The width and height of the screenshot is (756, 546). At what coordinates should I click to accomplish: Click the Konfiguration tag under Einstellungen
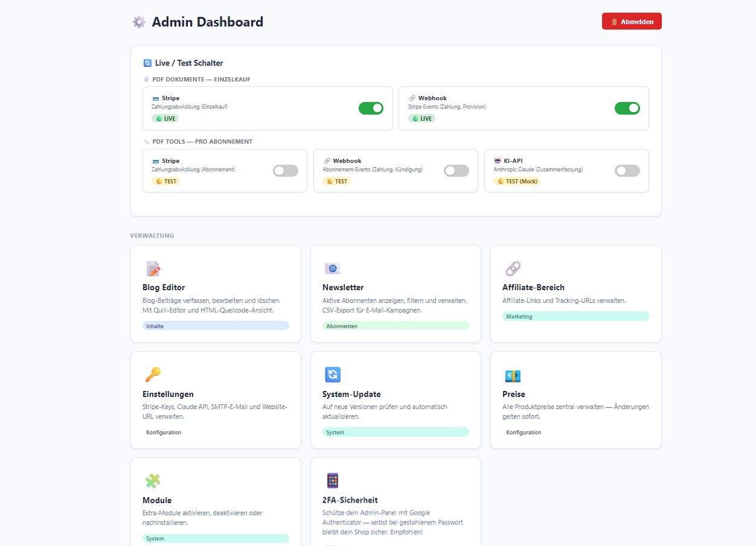tap(164, 432)
